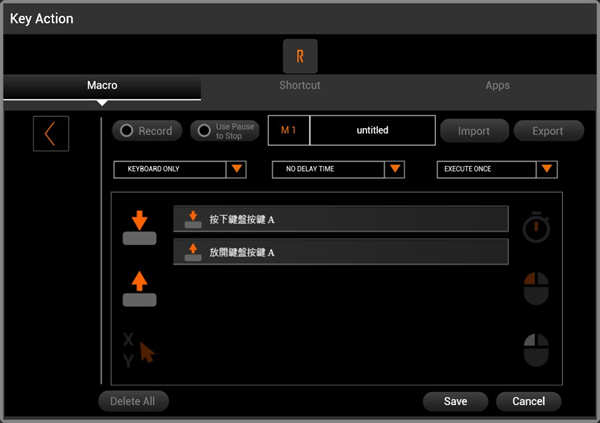Switch to the Macro tab
This screenshot has width=600, height=423.
pos(102,87)
